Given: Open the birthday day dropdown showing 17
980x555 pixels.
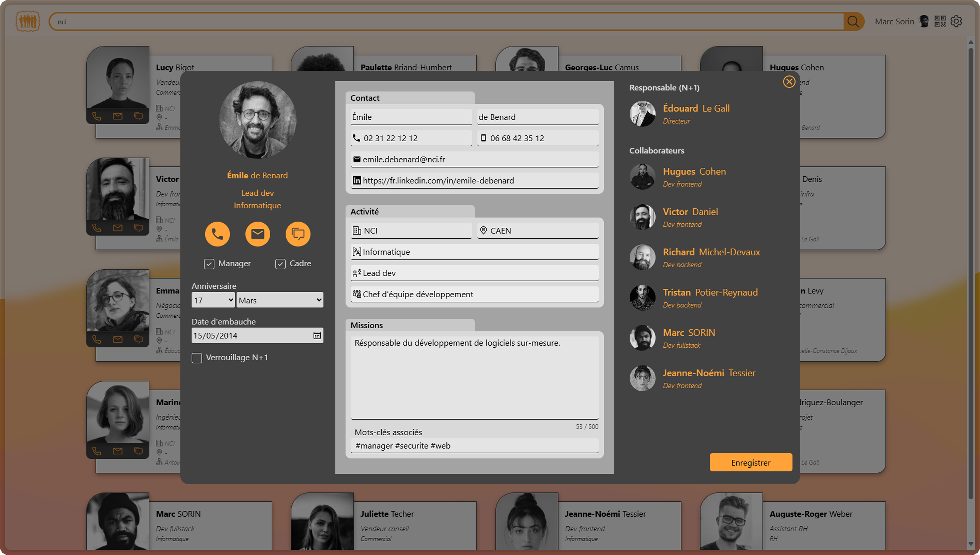Looking at the screenshot, I should click(213, 300).
